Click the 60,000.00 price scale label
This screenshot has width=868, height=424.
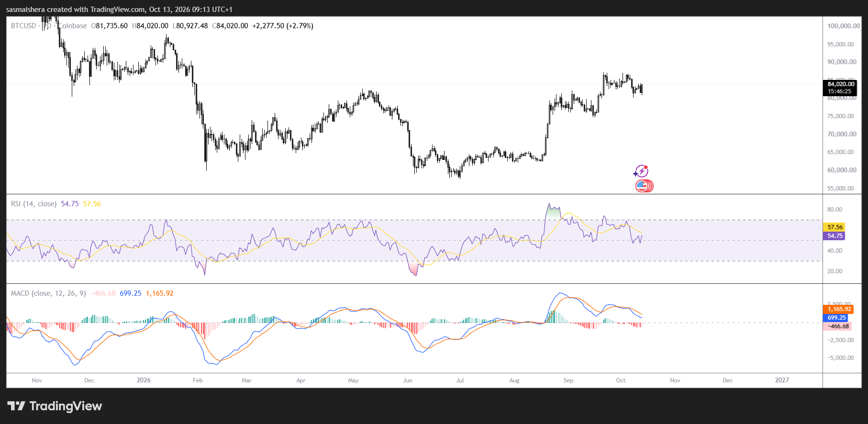click(842, 170)
